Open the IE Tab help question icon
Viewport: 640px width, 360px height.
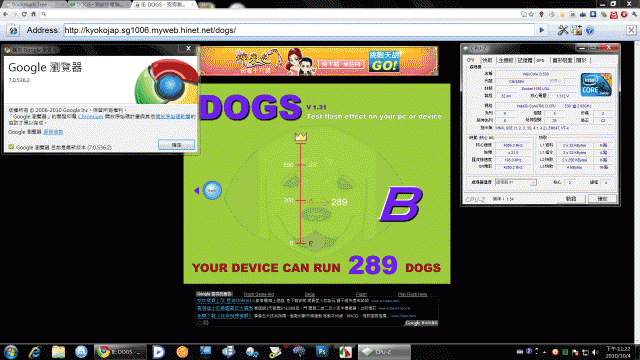pos(590,30)
